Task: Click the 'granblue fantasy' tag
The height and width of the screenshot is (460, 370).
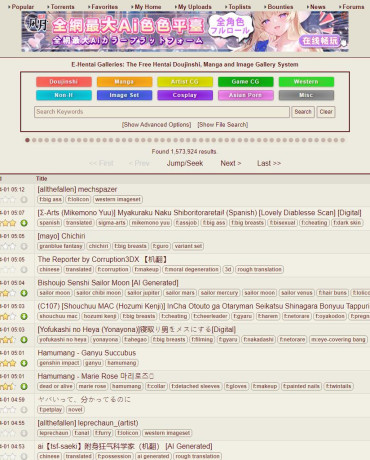Action: (61, 246)
